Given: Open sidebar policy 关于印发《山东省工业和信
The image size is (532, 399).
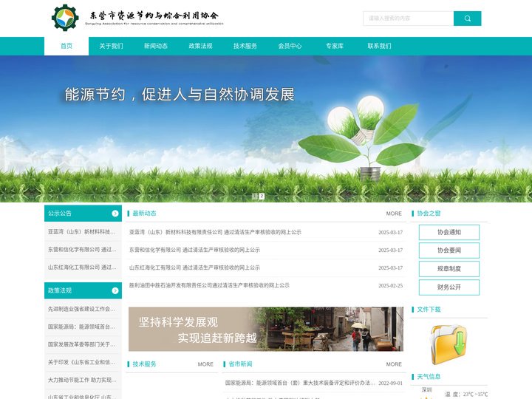Looking at the screenshot, I should (82, 362).
